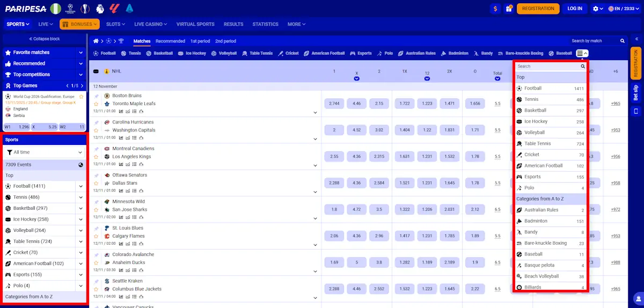
Task: Click the orange REGISTRATION button in header
Action: pyautogui.click(x=538, y=9)
